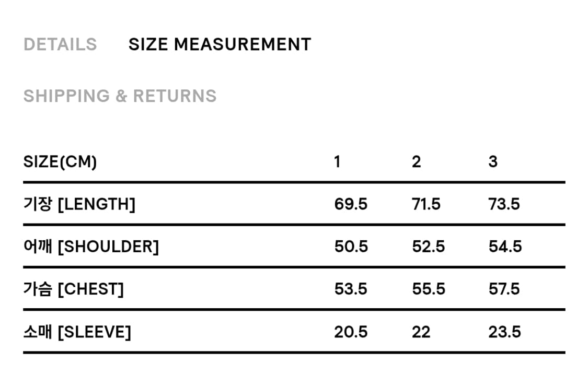The height and width of the screenshot is (386, 588).
Task: Click the 54.5 shoulder value
Action: tap(505, 247)
